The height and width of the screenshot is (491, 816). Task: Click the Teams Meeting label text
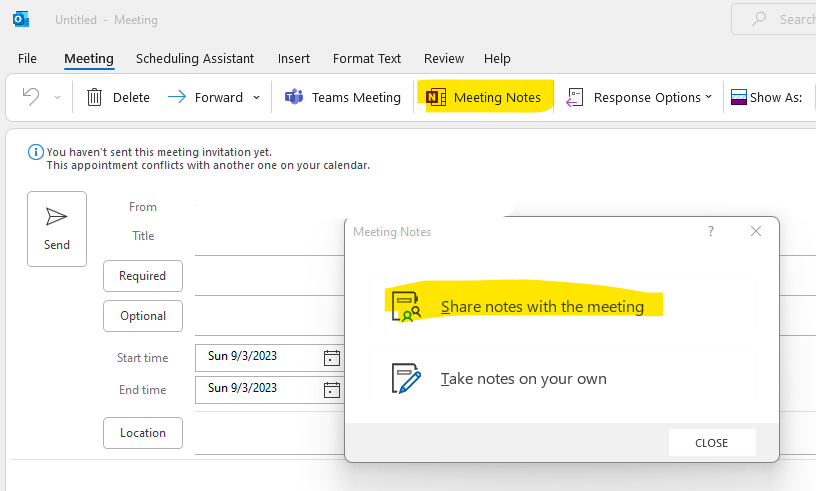tap(356, 97)
